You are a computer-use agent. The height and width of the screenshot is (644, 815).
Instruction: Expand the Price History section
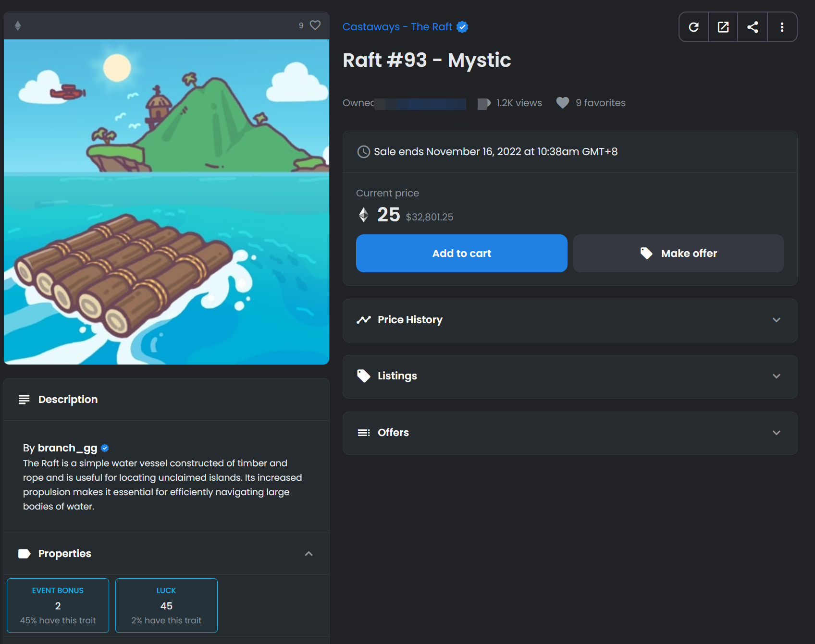[x=569, y=320]
